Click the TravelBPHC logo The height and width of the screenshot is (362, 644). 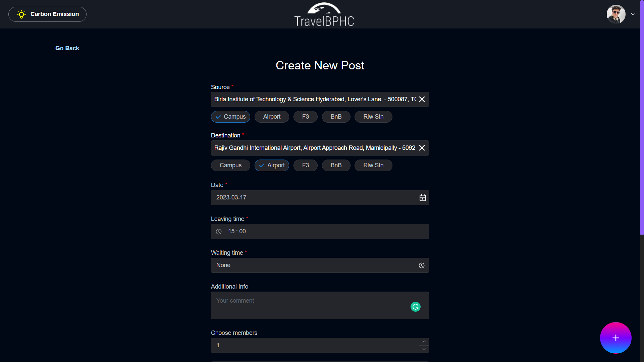point(324,14)
